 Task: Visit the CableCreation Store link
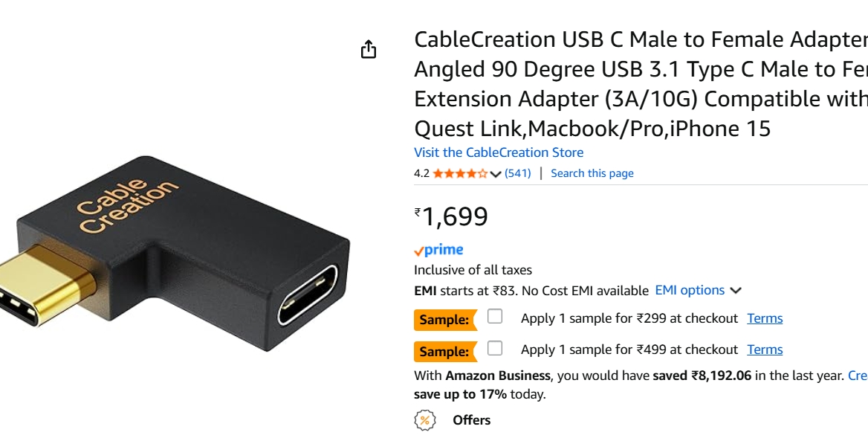498,152
